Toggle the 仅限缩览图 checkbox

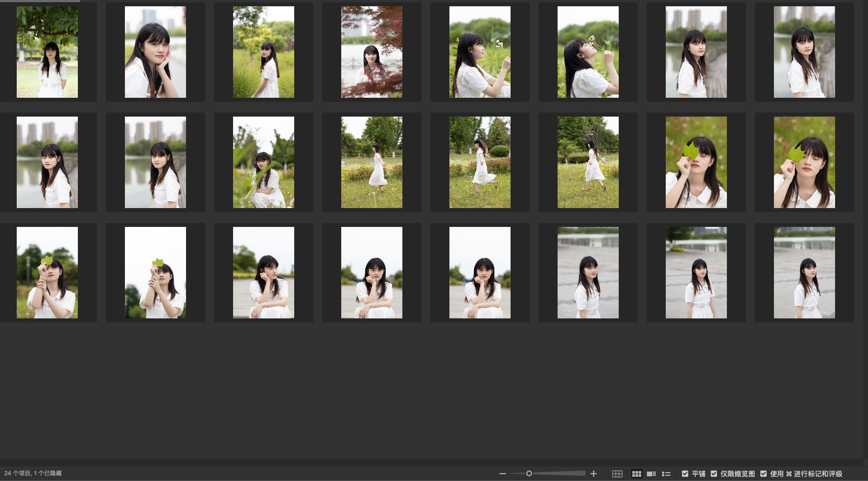click(714, 474)
